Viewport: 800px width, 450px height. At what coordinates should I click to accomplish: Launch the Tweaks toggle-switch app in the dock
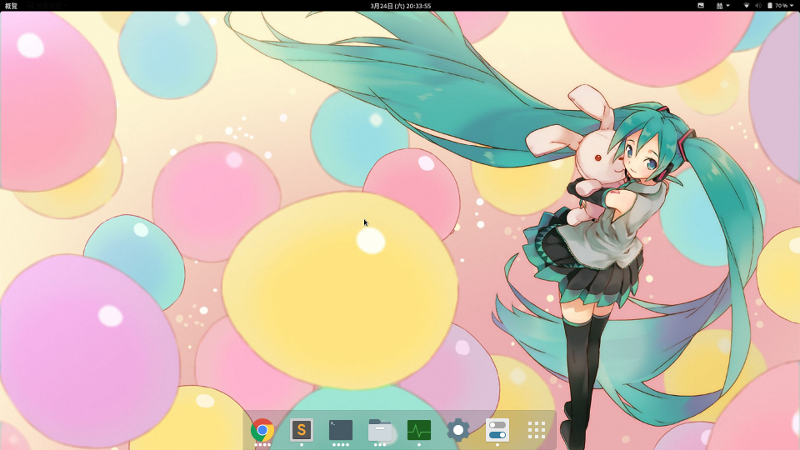[497, 430]
